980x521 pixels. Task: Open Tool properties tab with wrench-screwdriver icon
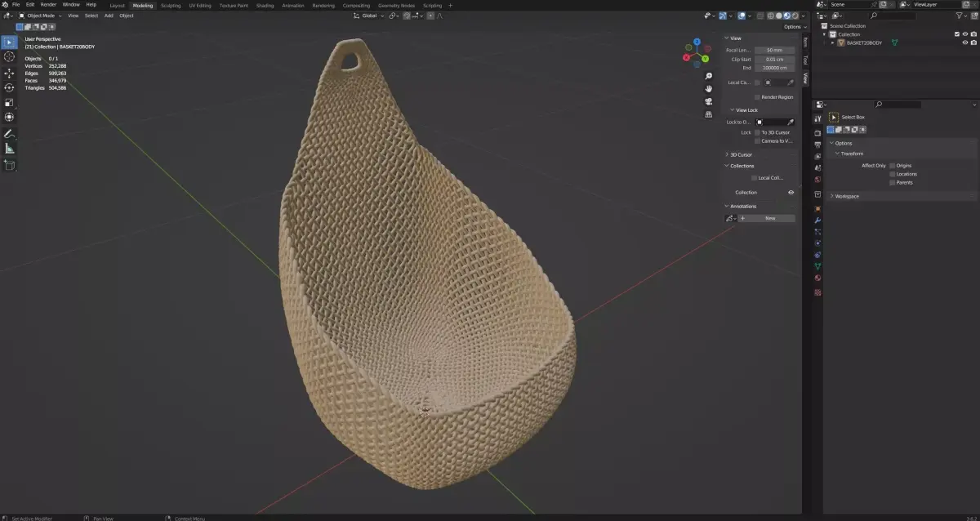tap(817, 118)
